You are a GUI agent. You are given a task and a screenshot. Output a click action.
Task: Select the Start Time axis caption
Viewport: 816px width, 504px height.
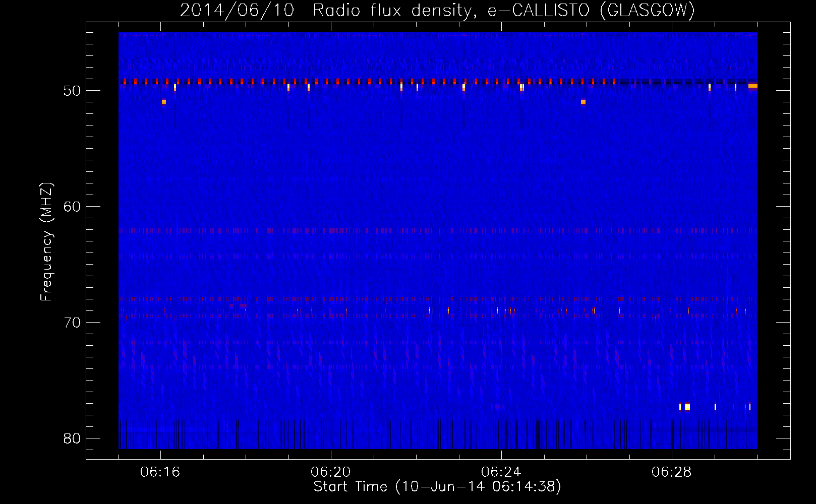click(x=437, y=487)
